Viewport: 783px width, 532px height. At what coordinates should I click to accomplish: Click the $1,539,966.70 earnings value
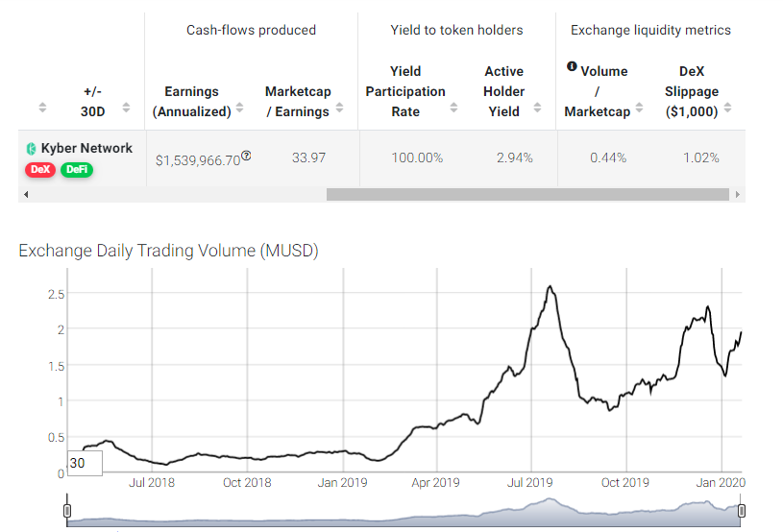tap(198, 160)
